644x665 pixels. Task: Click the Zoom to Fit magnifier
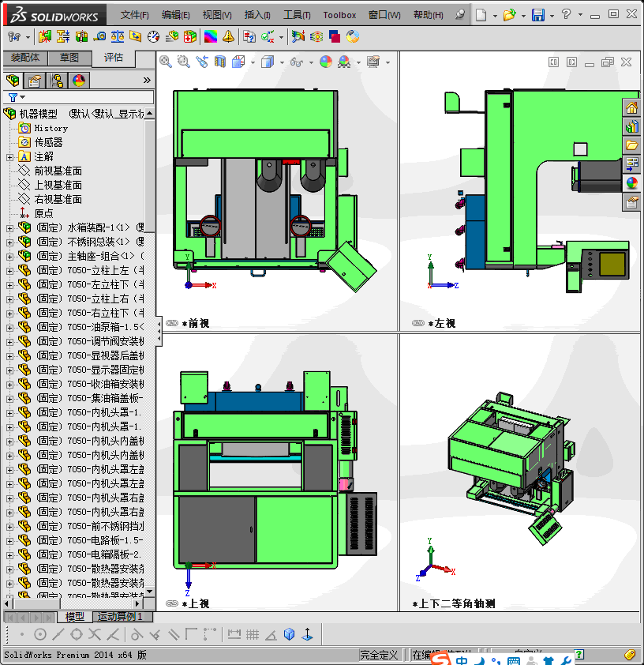pos(166,62)
